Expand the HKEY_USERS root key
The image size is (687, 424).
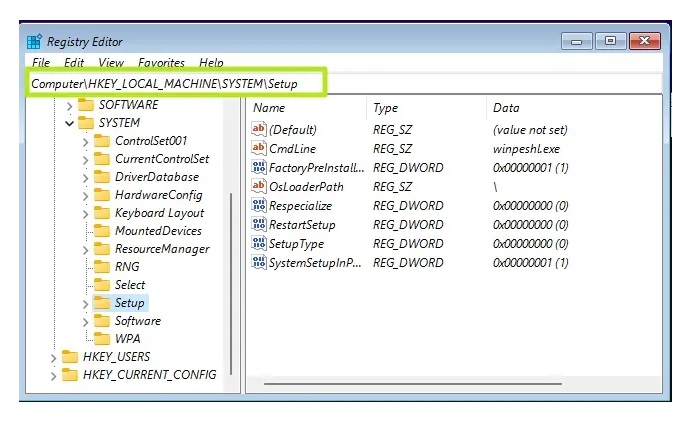click(x=53, y=358)
